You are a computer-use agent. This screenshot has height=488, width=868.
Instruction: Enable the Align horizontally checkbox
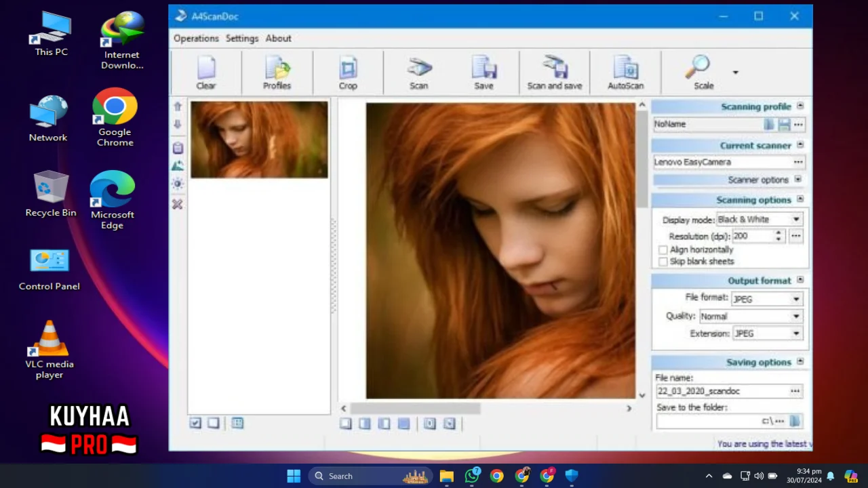pos(663,250)
